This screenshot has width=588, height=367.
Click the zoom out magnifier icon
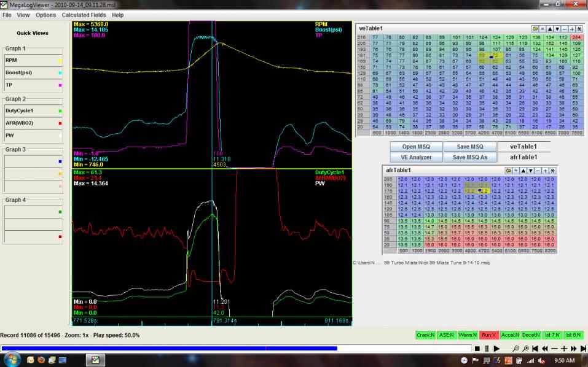point(515,348)
